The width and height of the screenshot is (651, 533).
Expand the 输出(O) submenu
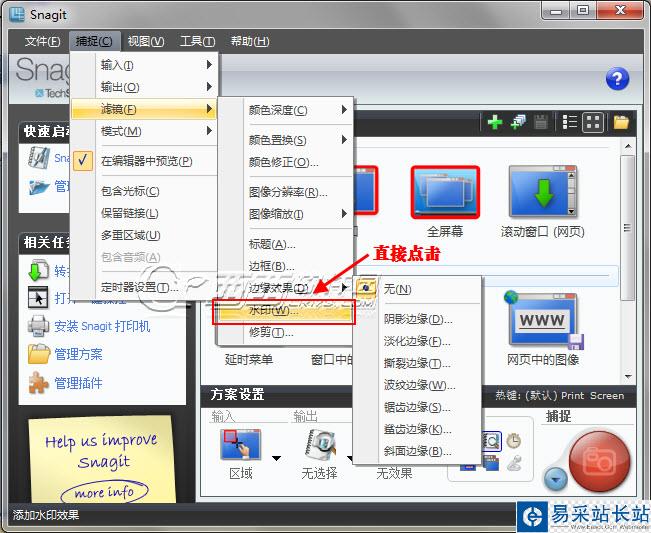[144, 87]
